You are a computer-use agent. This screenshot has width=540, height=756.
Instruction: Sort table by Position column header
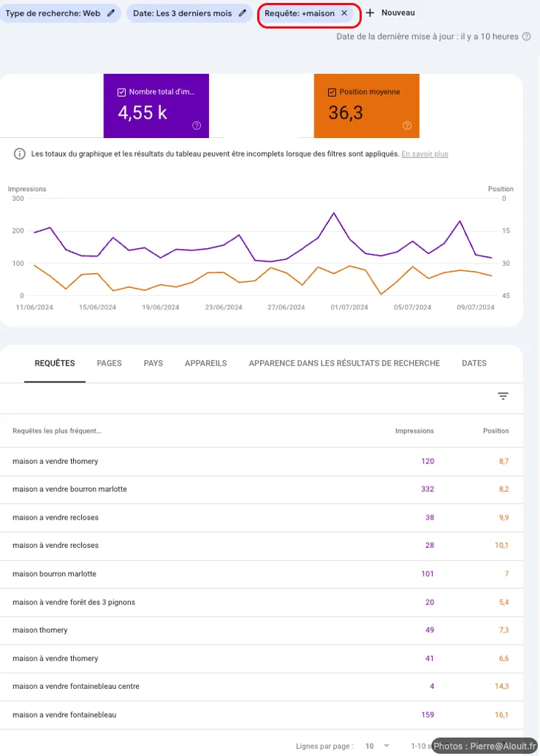[496, 431]
